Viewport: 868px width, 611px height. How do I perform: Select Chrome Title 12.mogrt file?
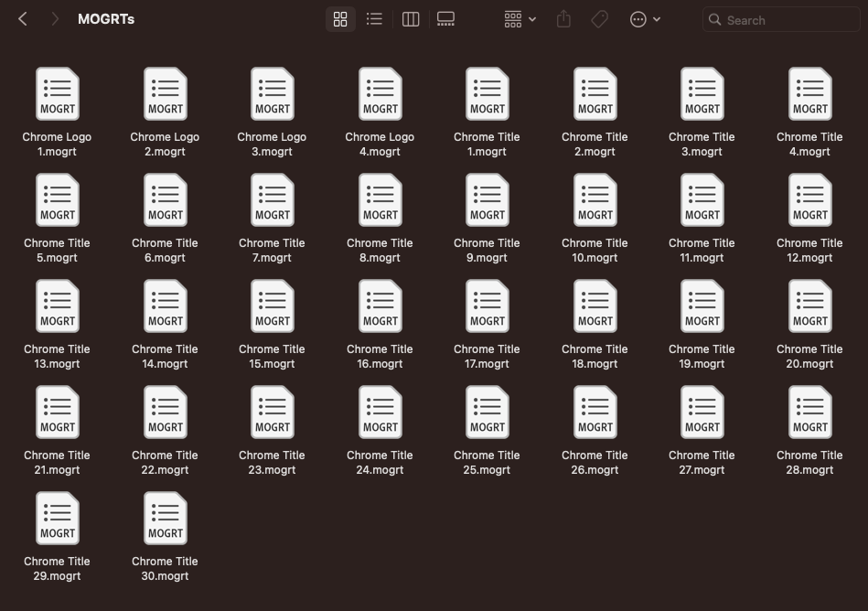click(810, 200)
